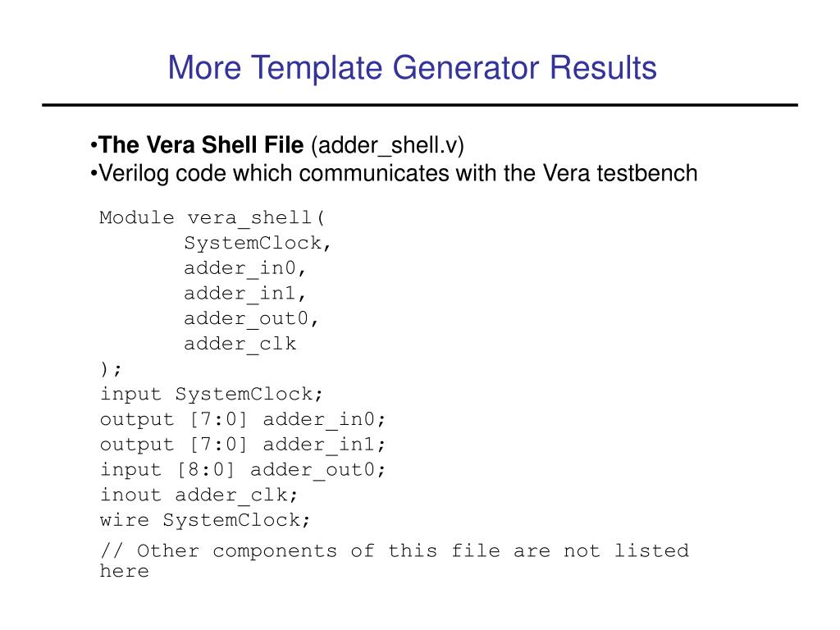Click the wire SystemClock; declaration
The height and width of the screenshot is (630, 840).
[x=205, y=520]
